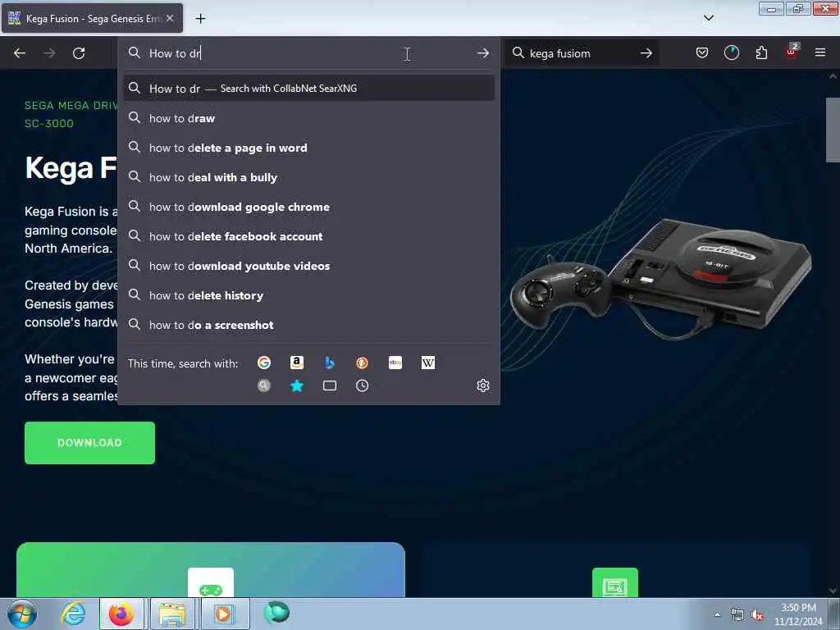840x630 pixels.
Task: Open a new browser tab
Action: tap(200, 19)
